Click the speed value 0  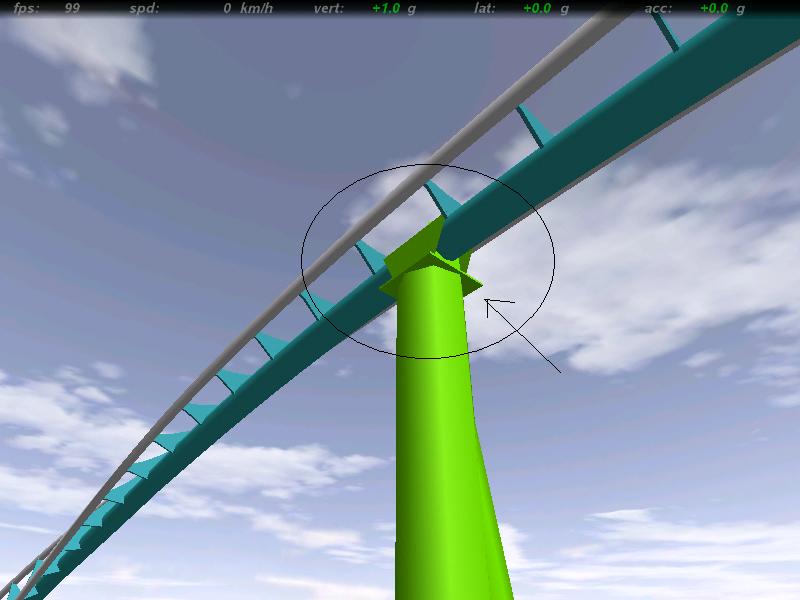[227, 9]
